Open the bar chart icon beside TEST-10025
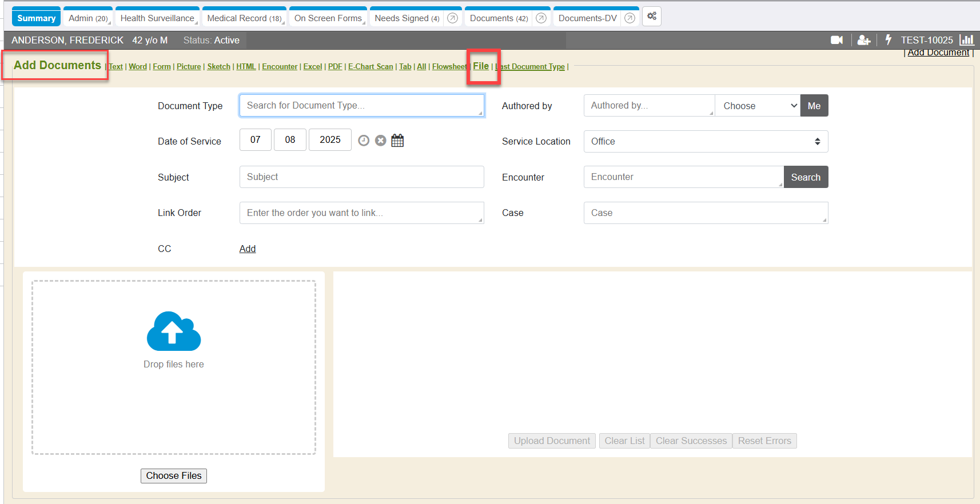Image resolution: width=980 pixels, height=504 pixels. (966, 40)
